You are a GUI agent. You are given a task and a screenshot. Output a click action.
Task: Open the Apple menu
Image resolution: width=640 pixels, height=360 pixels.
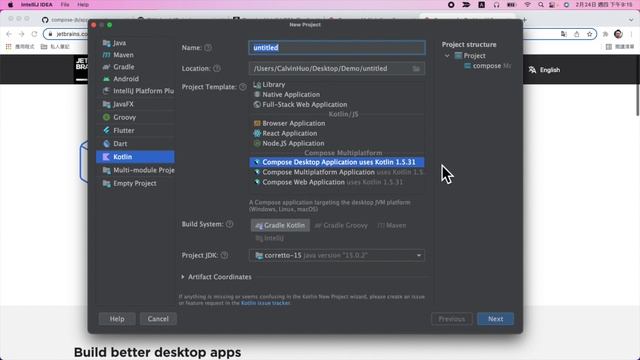[11, 5]
